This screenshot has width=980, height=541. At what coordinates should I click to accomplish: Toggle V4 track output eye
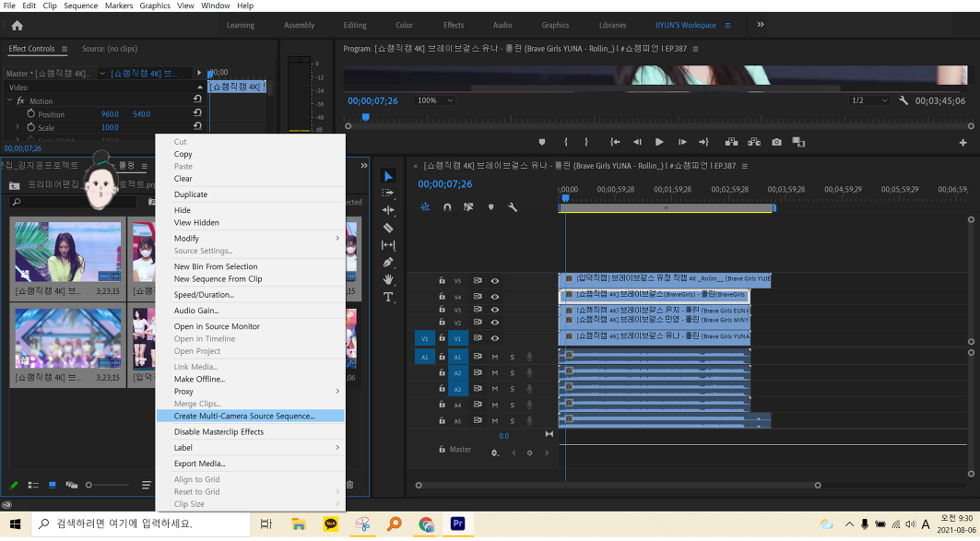click(494, 296)
